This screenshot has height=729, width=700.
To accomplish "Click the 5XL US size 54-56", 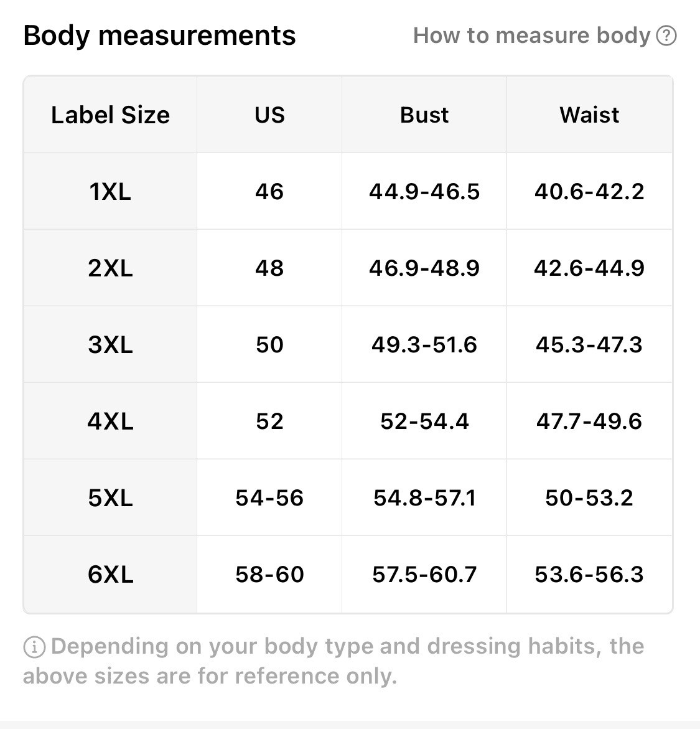I will pos(269,498).
